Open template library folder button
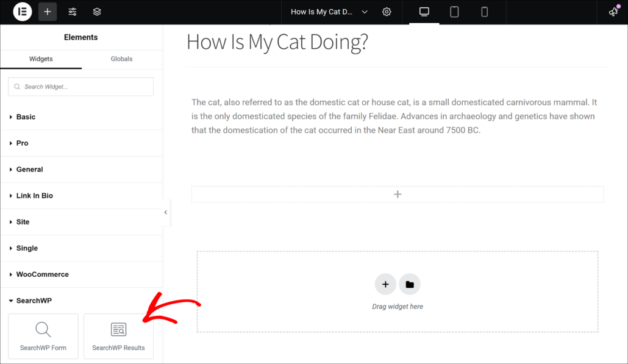 tap(409, 284)
